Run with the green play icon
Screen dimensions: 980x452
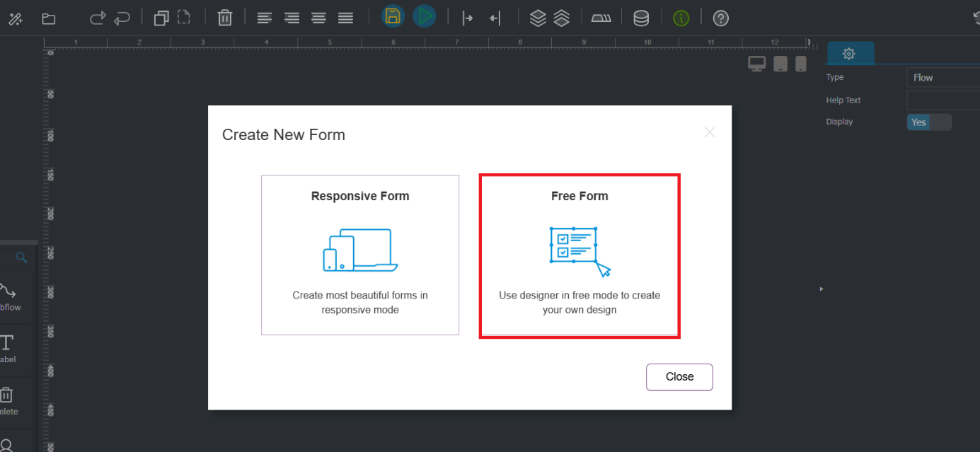click(x=425, y=16)
